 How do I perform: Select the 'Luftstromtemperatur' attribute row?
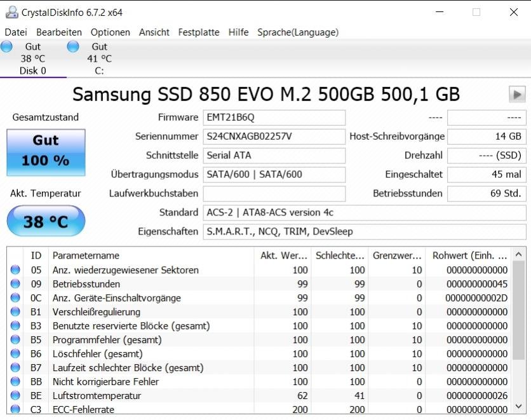click(259, 396)
